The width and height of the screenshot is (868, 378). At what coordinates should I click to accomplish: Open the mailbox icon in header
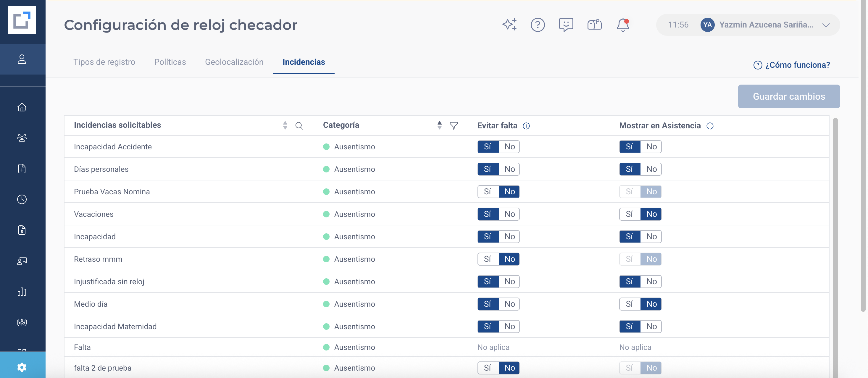coord(594,25)
